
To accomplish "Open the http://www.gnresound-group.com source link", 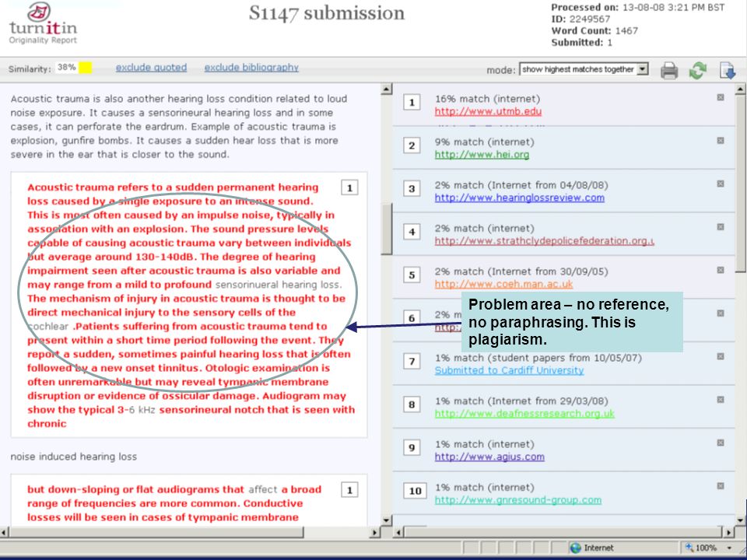I will click(x=518, y=500).
